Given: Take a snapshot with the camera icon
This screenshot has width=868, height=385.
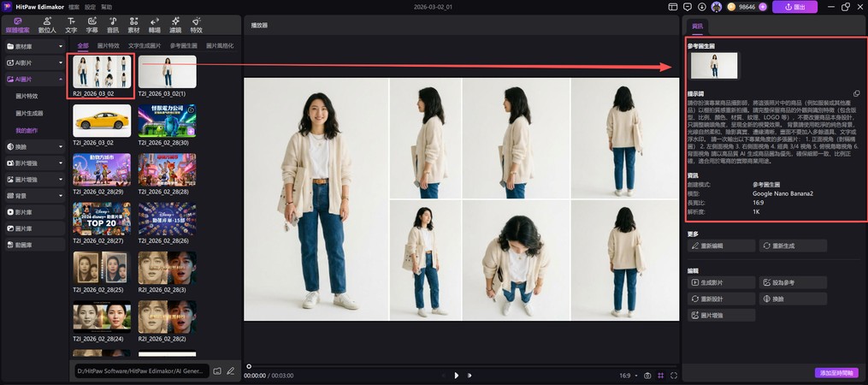Looking at the screenshot, I should 647,376.
